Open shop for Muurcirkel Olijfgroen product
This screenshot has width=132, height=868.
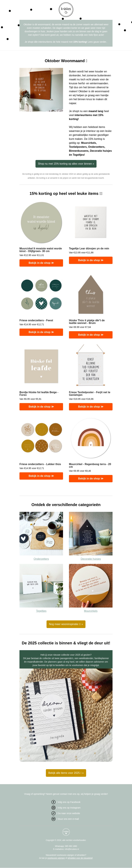click(x=41, y=263)
